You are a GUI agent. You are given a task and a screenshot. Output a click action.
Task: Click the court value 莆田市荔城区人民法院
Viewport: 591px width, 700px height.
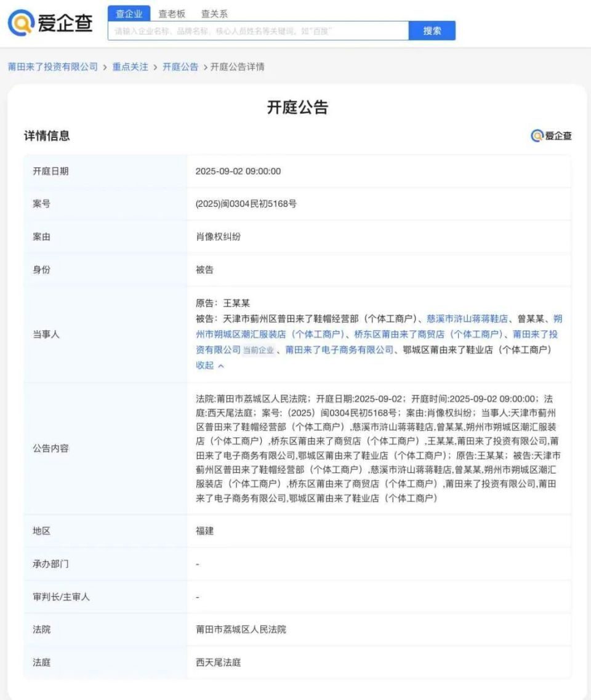coord(241,629)
